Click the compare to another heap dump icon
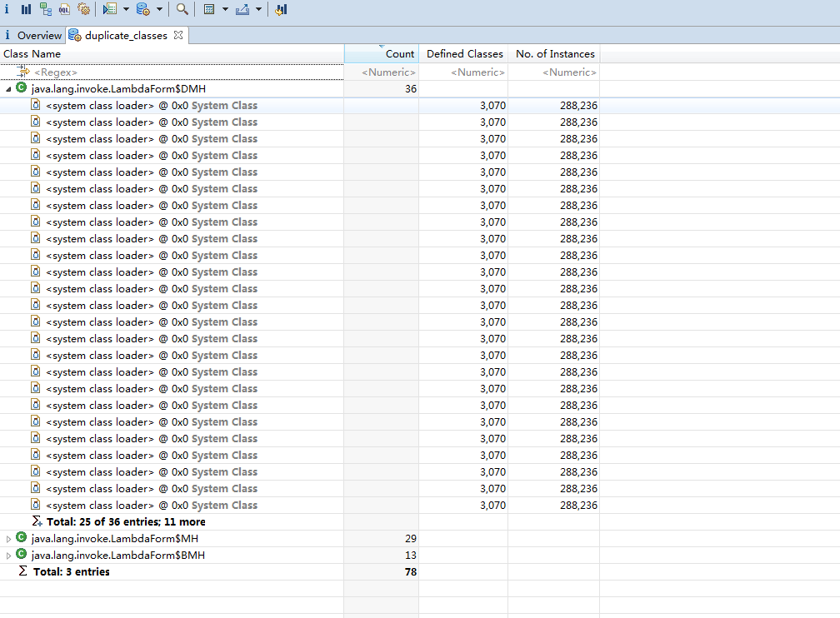The width and height of the screenshot is (840, 618). click(282, 9)
